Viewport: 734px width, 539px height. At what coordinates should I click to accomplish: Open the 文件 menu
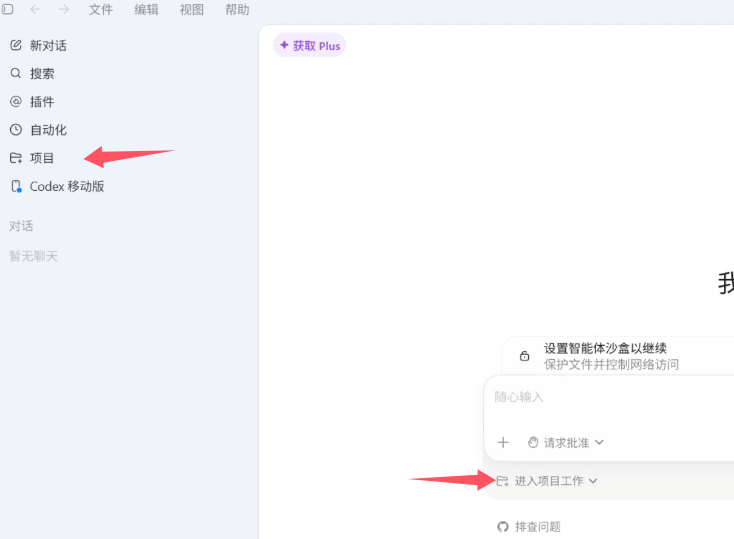[x=101, y=9]
